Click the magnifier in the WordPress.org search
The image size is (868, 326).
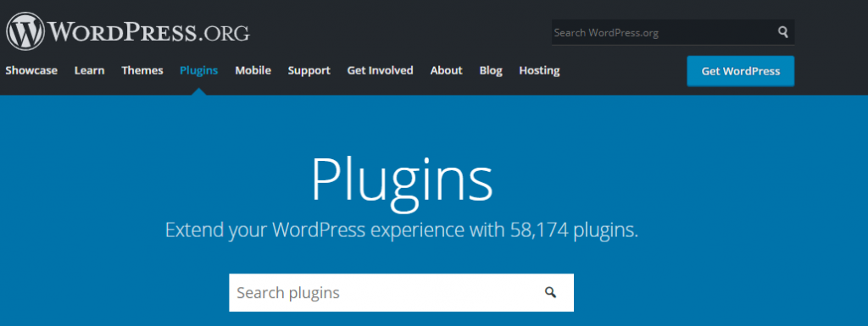(782, 32)
